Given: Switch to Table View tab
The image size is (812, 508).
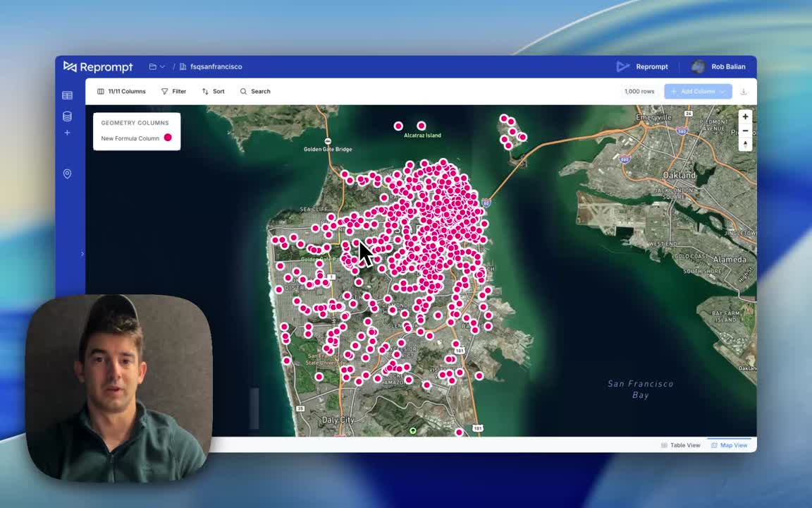Looking at the screenshot, I should [680, 445].
